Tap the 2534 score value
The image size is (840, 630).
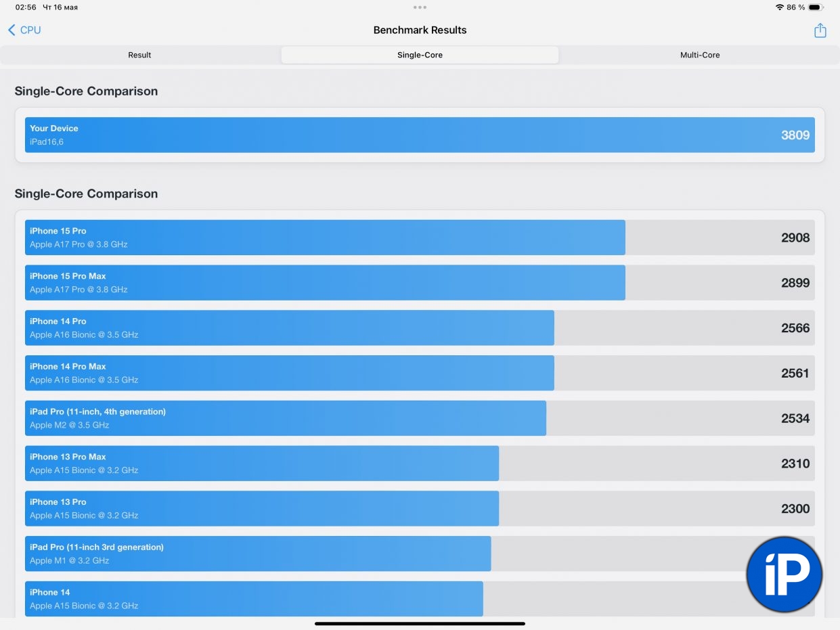(795, 418)
